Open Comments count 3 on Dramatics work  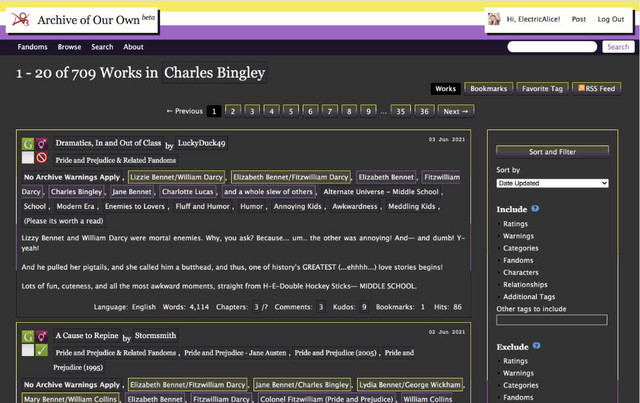pos(321,307)
